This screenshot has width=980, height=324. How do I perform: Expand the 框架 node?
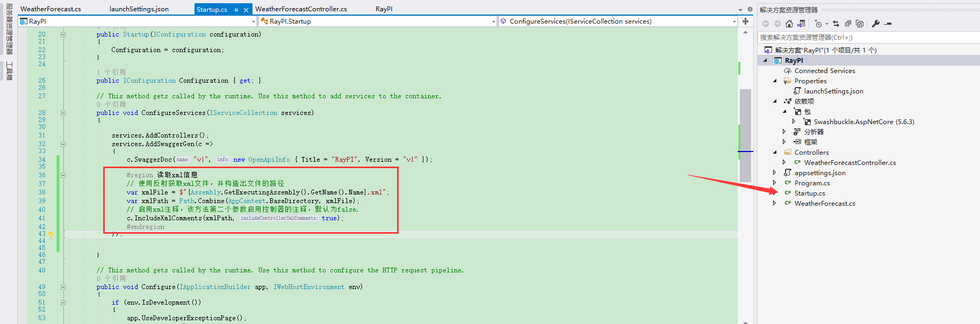coord(784,142)
